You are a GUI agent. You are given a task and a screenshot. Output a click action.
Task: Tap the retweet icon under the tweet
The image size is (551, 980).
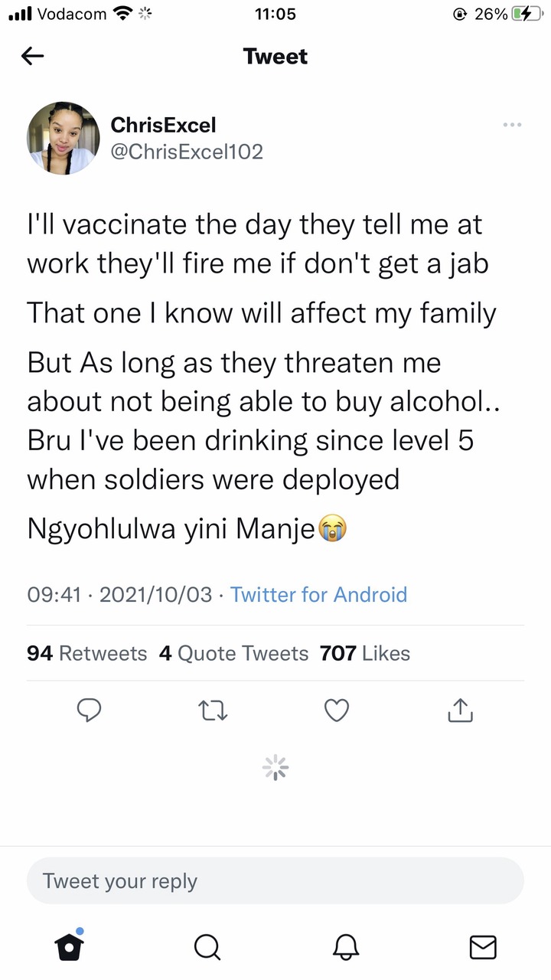click(x=213, y=711)
